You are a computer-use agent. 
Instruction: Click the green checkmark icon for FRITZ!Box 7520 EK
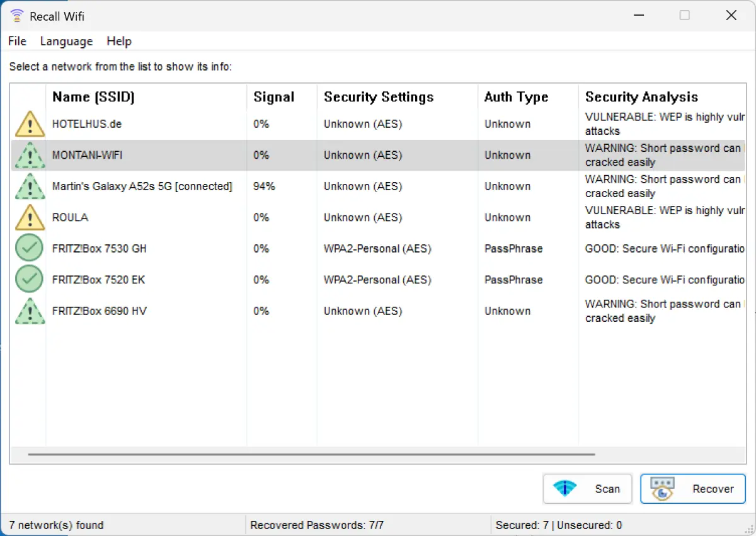click(30, 280)
